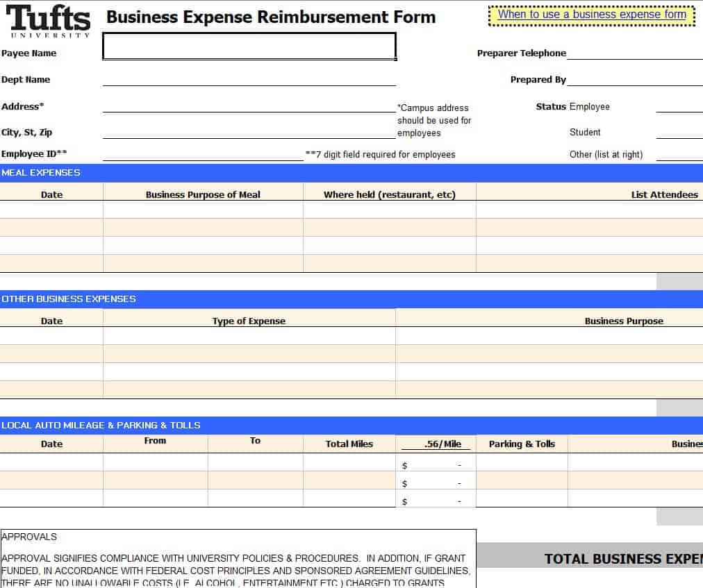Image resolution: width=703 pixels, height=588 pixels.
Task: Select first Parking & Tolls cell
Action: 522,462
